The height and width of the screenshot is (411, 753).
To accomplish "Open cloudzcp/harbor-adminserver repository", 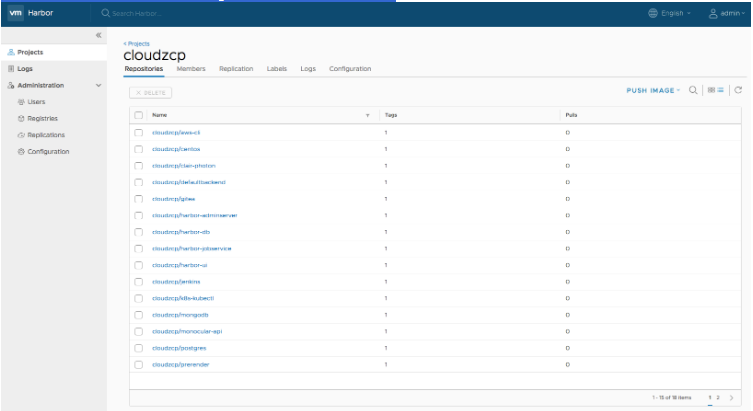I will pyautogui.click(x=194, y=216).
